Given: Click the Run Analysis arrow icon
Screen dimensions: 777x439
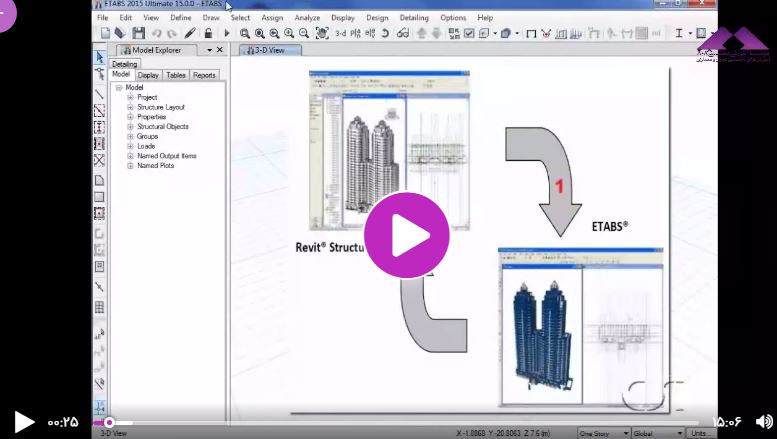Looking at the screenshot, I should click(x=227, y=33).
